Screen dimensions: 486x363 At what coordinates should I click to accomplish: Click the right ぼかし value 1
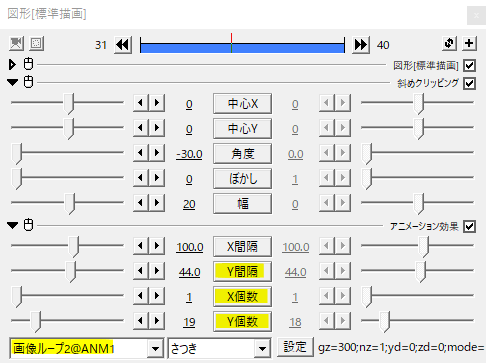tap(295, 179)
